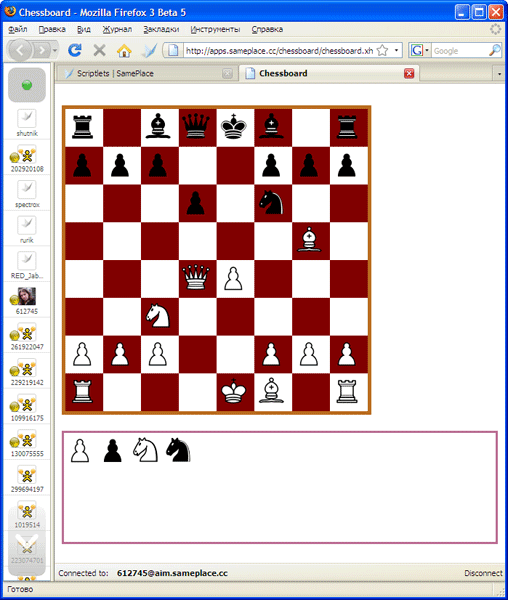Select contact shutnik in sidebar

point(27,122)
